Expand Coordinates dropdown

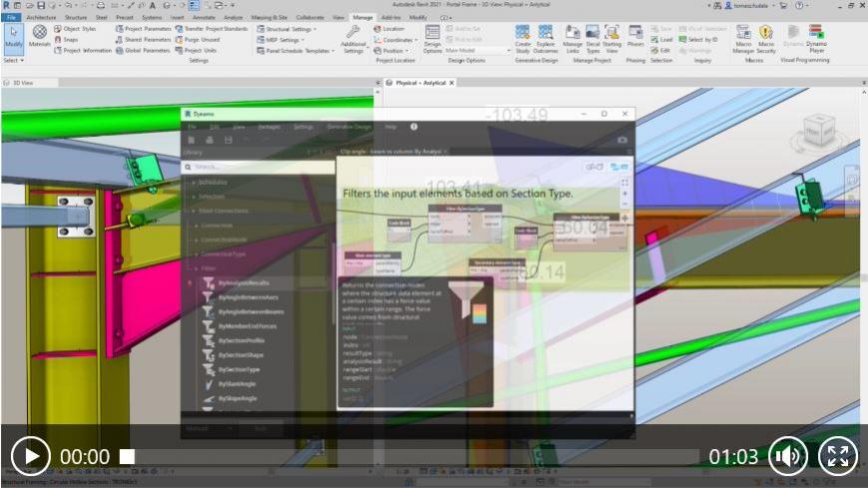click(x=395, y=40)
